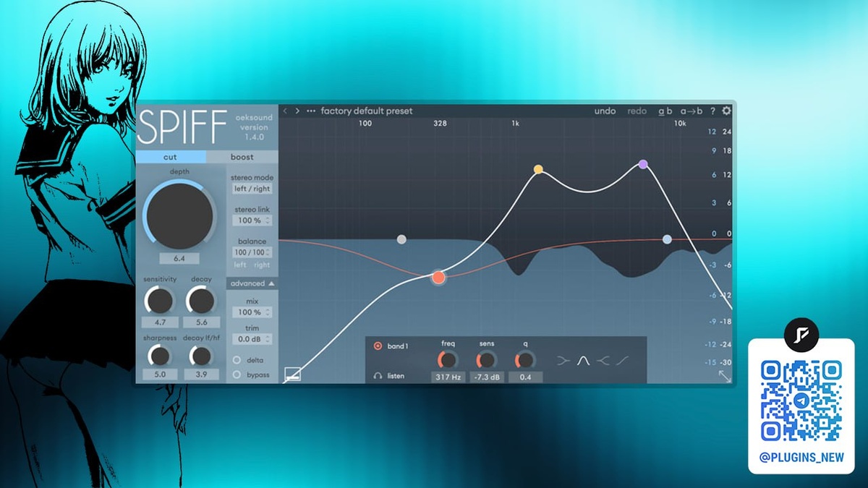Toggle the band 1 enable button

click(378, 346)
